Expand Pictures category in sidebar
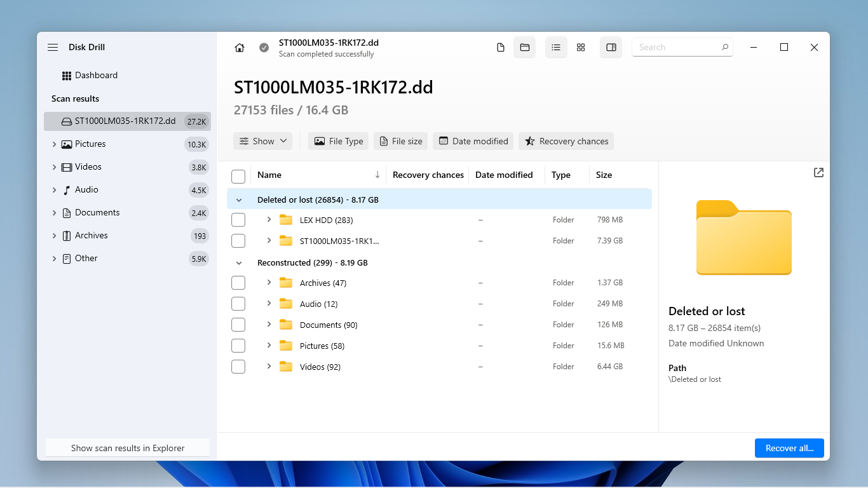This screenshot has width=868, height=488. [x=54, y=144]
